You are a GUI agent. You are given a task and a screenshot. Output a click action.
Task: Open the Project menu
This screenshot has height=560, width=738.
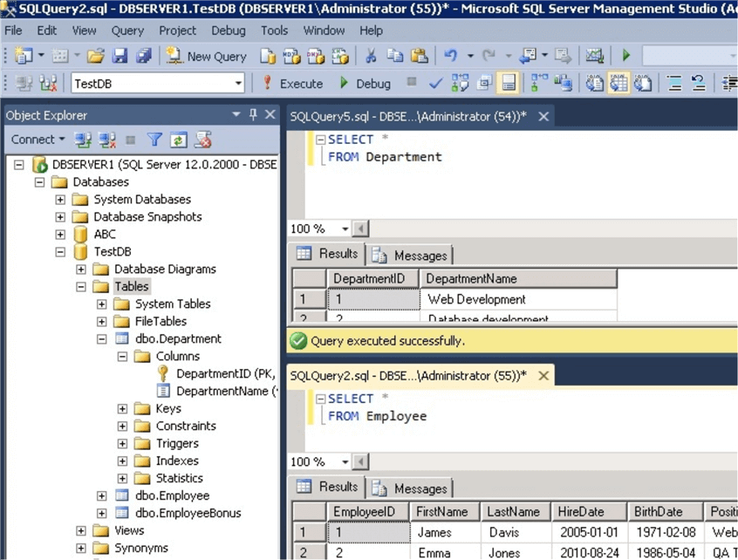[177, 31]
